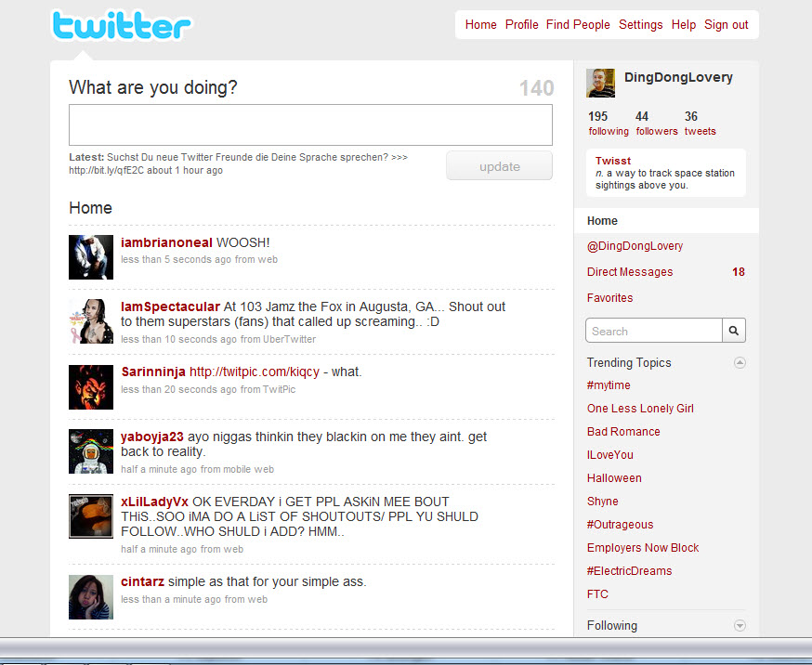Open yaboyja23 username link
The image size is (812, 665).
tap(151, 437)
